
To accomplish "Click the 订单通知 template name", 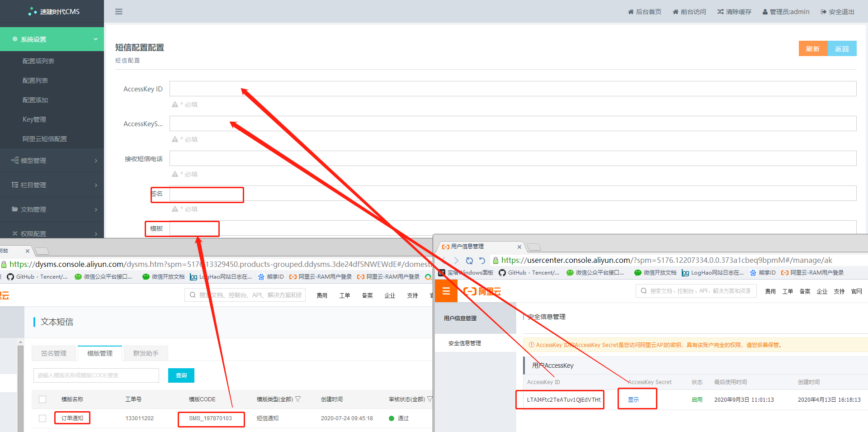I will click(x=72, y=418).
